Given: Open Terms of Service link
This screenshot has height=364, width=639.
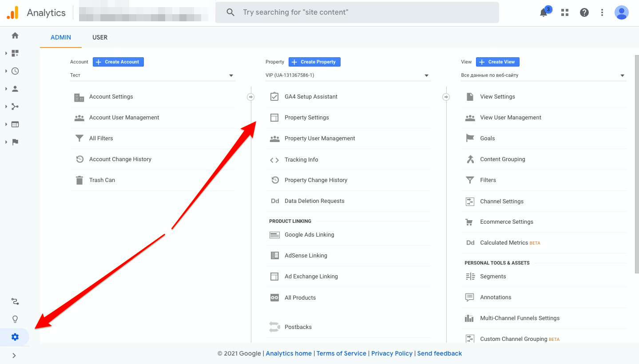Looking at the screenshot, I should 341,353.
